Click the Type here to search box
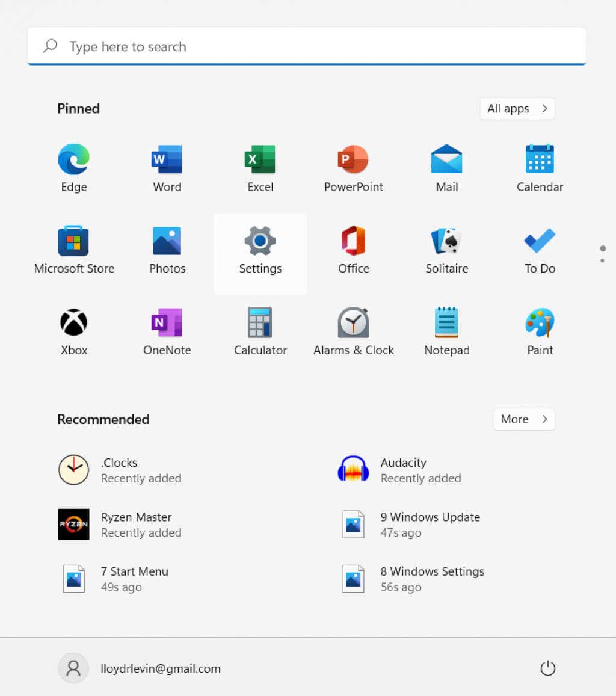Screen dimensions: 616x696 coord(307,46)
